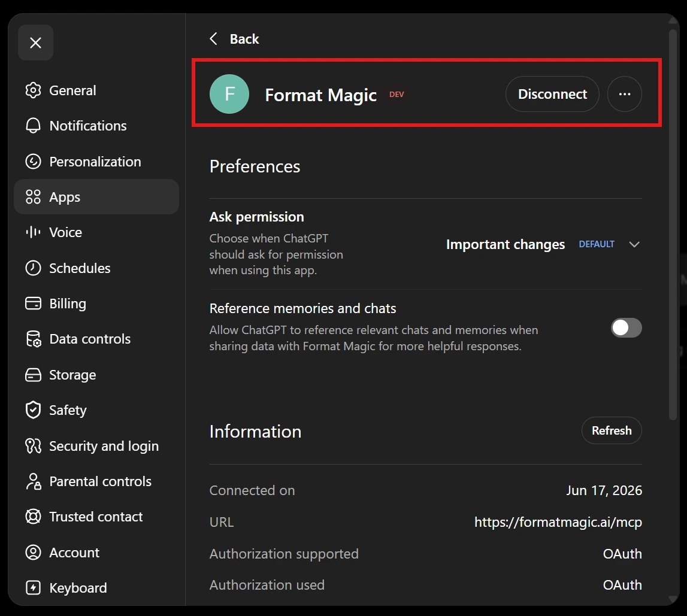Open the Storage settings section
This screenshot has width=687, height=616.
point(96,375)
